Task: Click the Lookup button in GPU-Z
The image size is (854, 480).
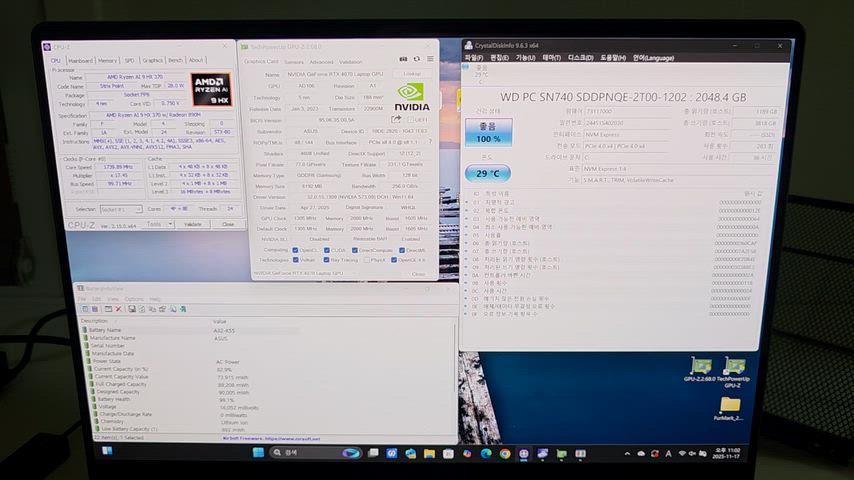Action: [412, 74]
